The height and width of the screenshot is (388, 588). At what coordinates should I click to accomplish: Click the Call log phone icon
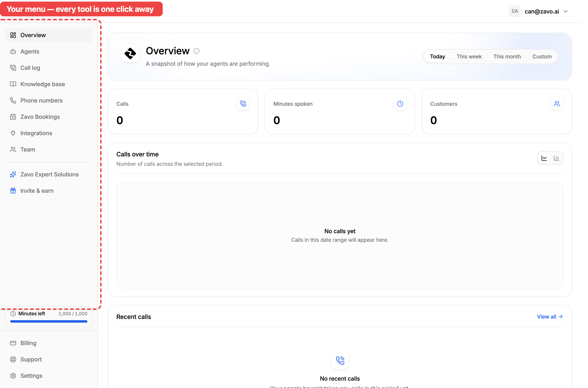pyautogui.click(x=13, y=68)
